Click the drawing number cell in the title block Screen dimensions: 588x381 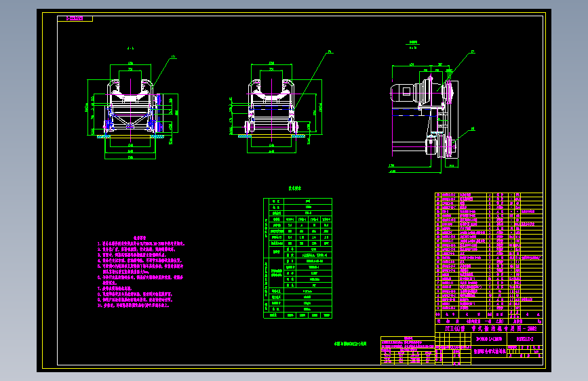[x=525, y=339]
